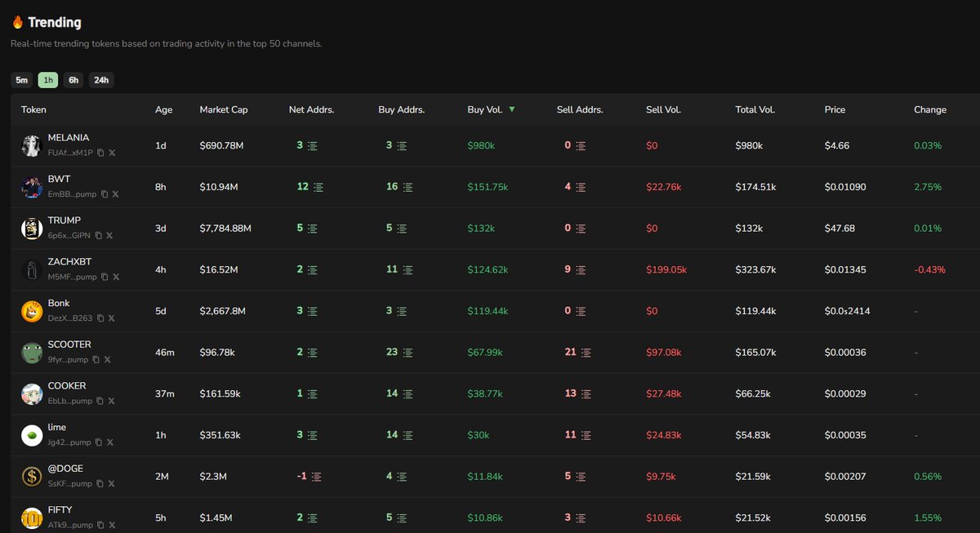The height and width of the screenshot is (533, 980).
Task: Open the MELANIA token avatar
Action: tap(32, 146)
